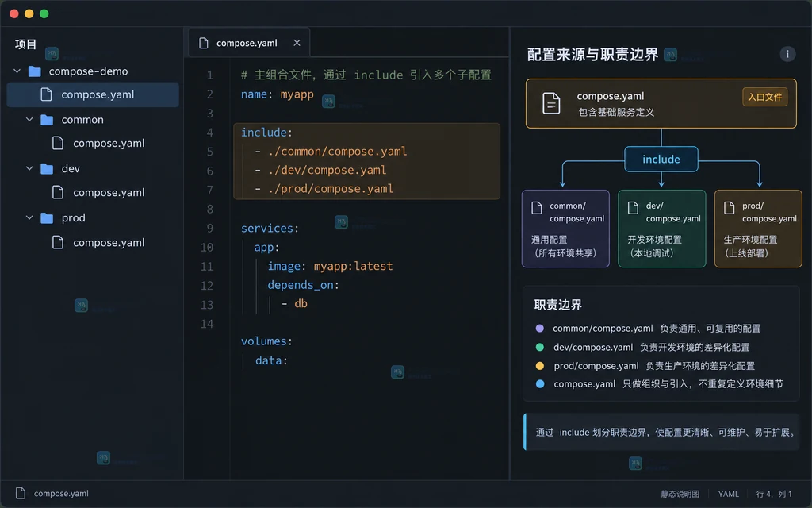This screenshot has width=812, height=508.
Task: Click the myapp:latest image value
Action: click(353, 266)
